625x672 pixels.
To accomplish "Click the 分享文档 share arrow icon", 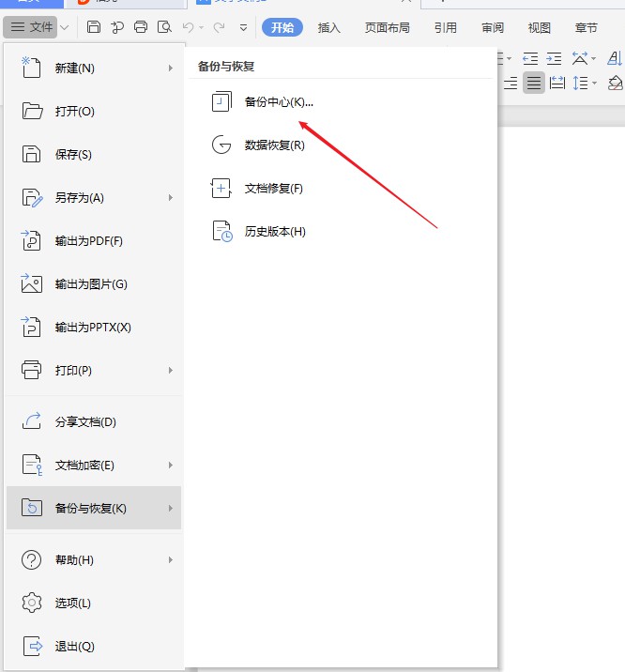I will tap(32, 420).
